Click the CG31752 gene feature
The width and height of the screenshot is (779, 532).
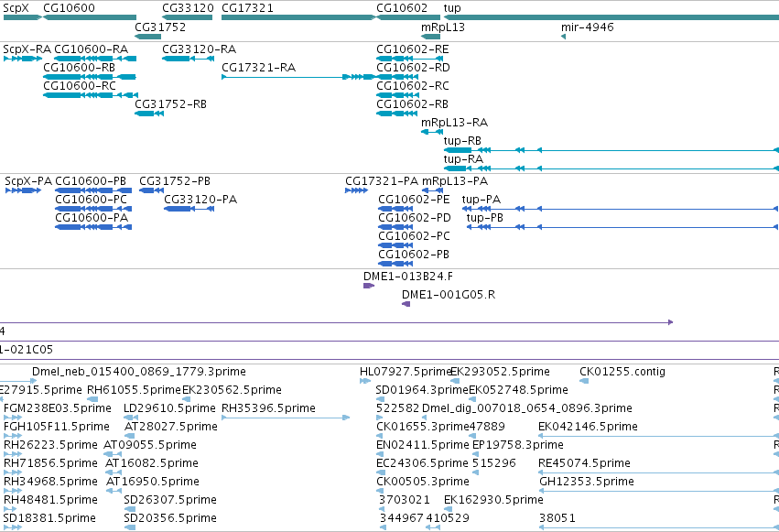tap(148, 37)
